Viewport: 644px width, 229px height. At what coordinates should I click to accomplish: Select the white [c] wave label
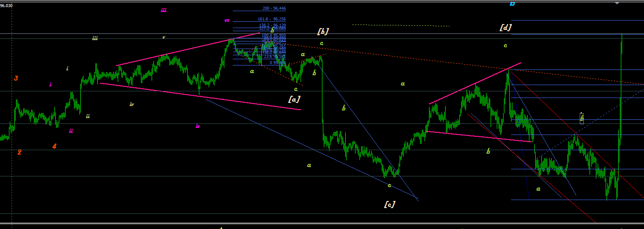[389, 204]
